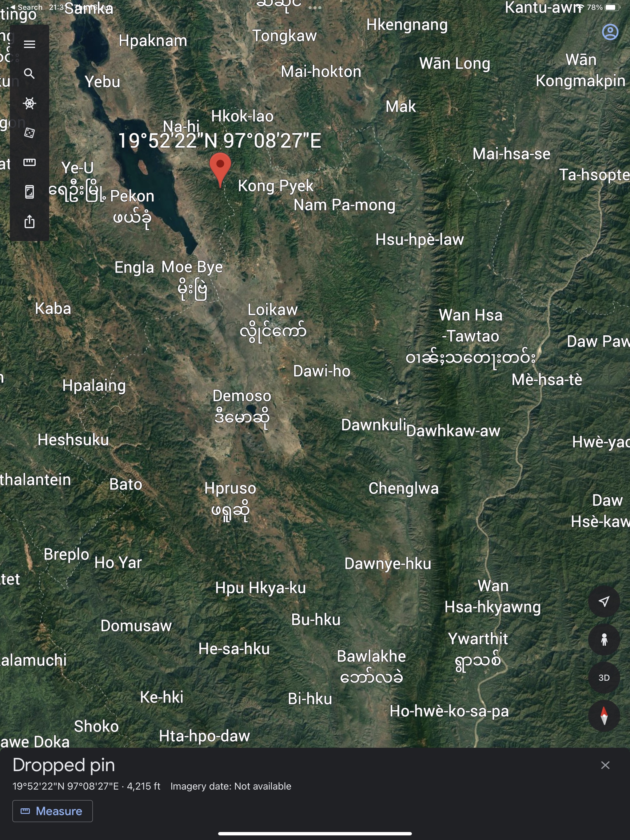Open Projects icon in the sidebar

click(x=29, y=192)
